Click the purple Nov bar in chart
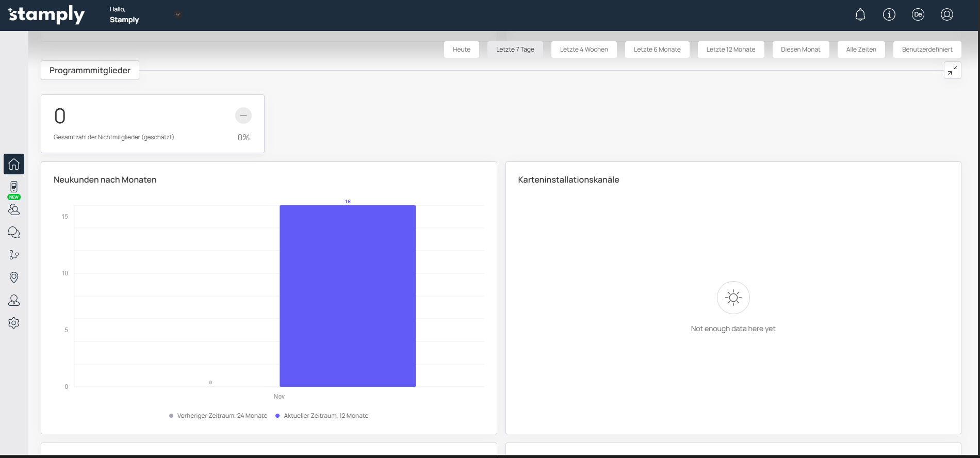 click(348, 296)
